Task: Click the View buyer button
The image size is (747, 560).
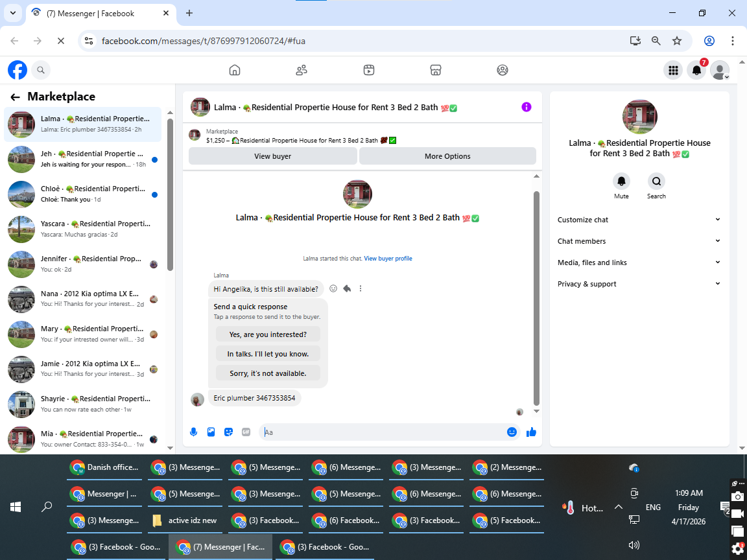Action: coord(272,156)
